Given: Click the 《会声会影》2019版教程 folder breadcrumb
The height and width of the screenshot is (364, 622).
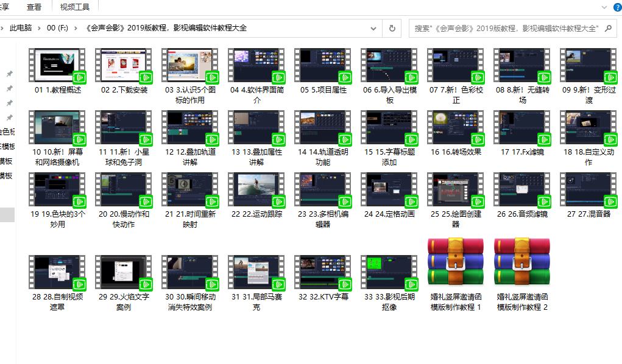Looking at the screenshot, I should (x=166, y=28).
